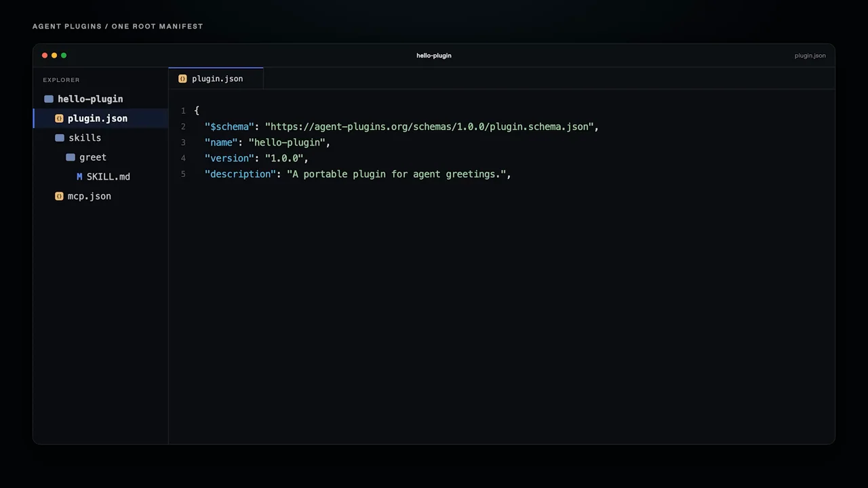Click the description string about agent greetings
Image resolution: width=868 pixels, height=488 pixels.
tap(397, 174)
